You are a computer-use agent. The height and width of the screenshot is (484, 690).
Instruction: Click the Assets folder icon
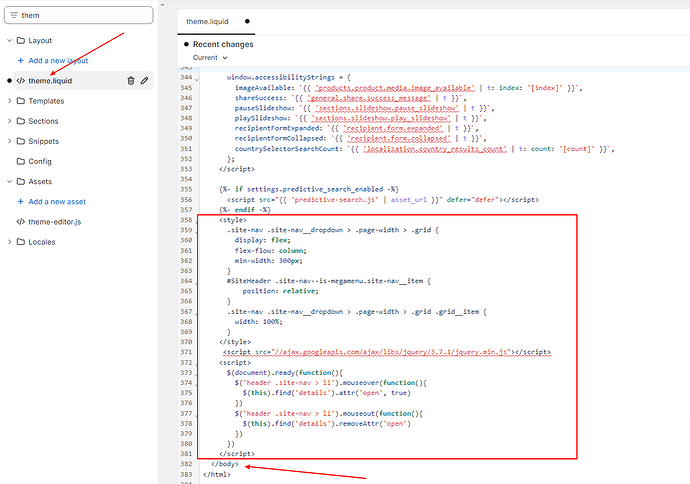(21, 181)
